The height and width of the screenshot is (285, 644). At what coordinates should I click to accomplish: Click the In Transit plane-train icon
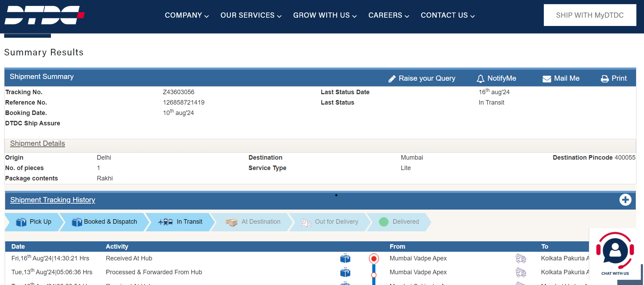(166, 222)
